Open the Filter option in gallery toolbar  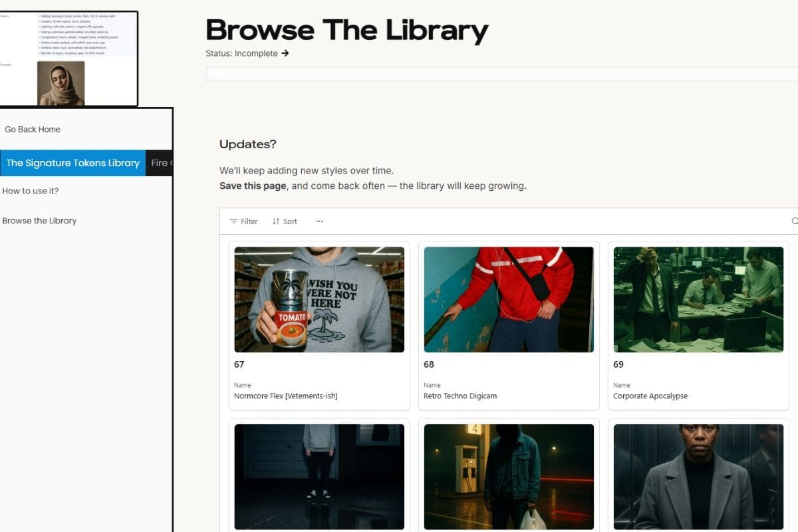click(x=243, y=221)
